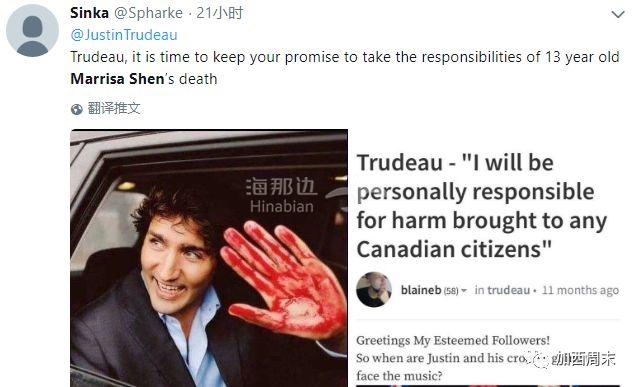636x387 pixels.
Task: Open the 翻译推文 translate tweet link
Action: (x=114, y=108)
